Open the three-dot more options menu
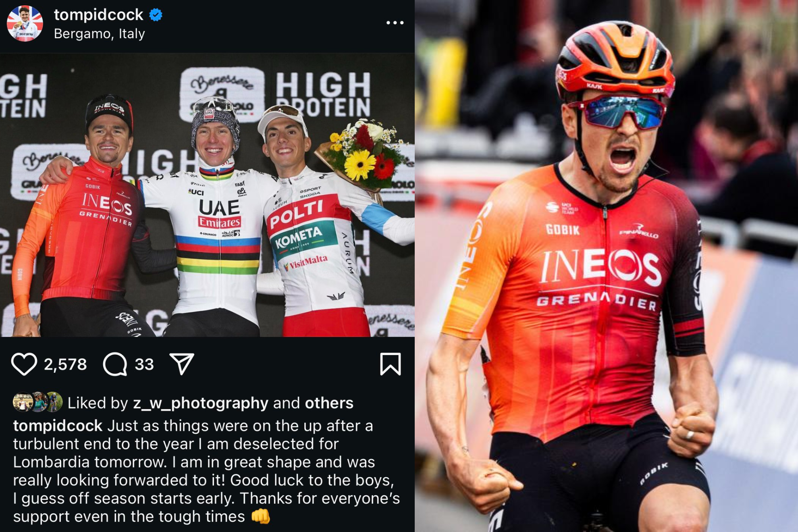Screen dimensions: 798x532 click(395, 23)
